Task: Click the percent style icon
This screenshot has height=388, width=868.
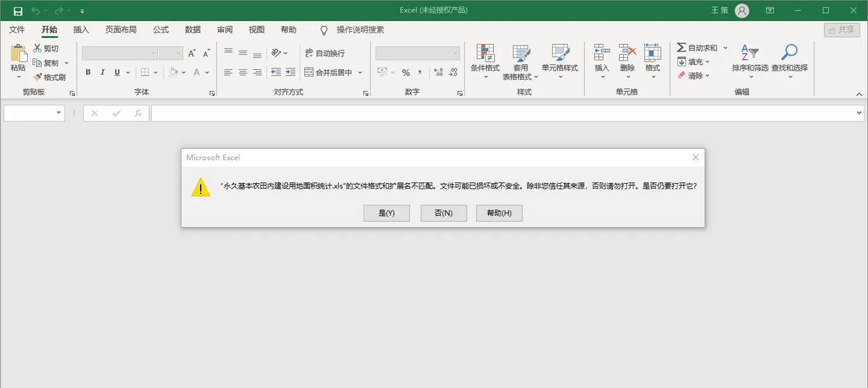Action: [406, 73]
